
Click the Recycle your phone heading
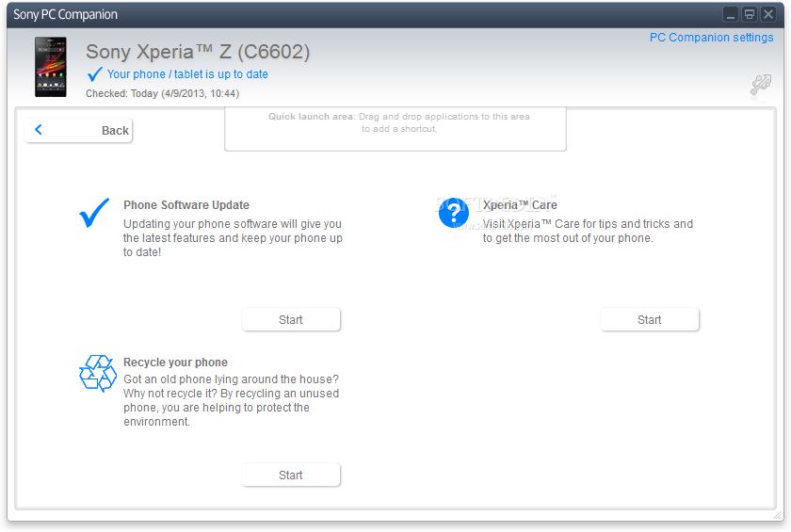tap(175, 363)
